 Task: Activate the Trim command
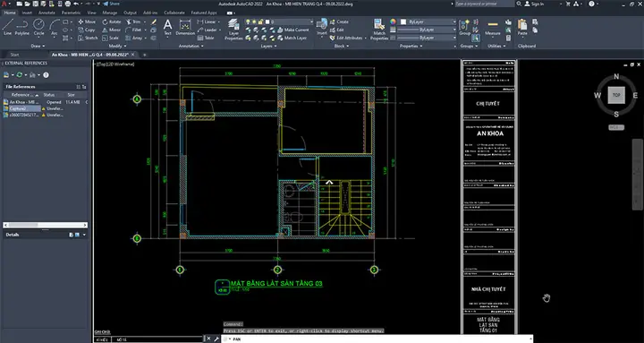pyautogui.click(x=133, y=21)
